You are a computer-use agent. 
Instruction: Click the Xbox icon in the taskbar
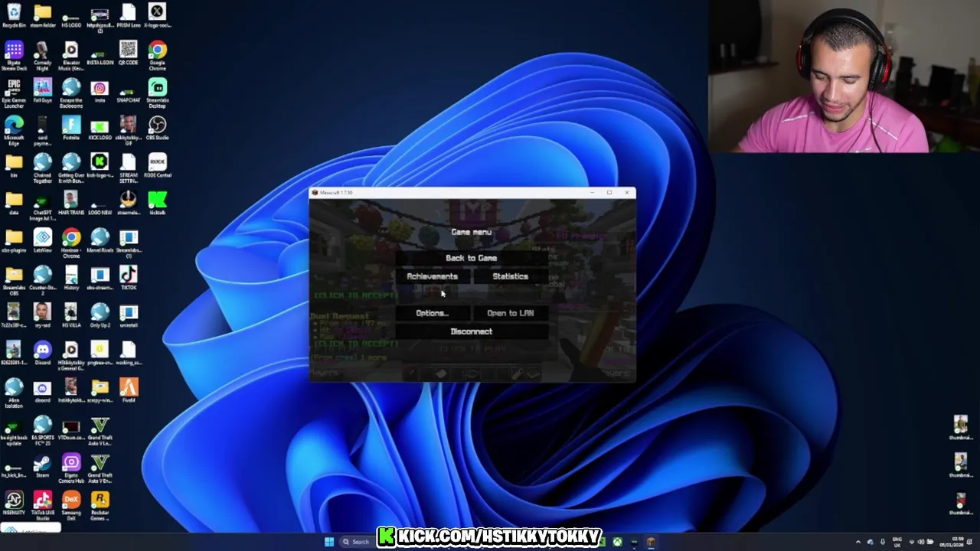(617, 542)
